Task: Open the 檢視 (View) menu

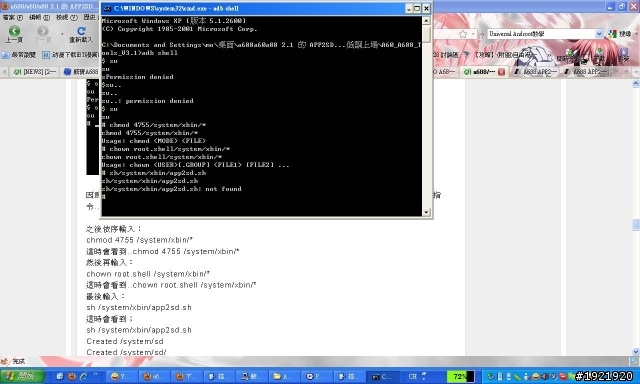Action: (67, 18)
